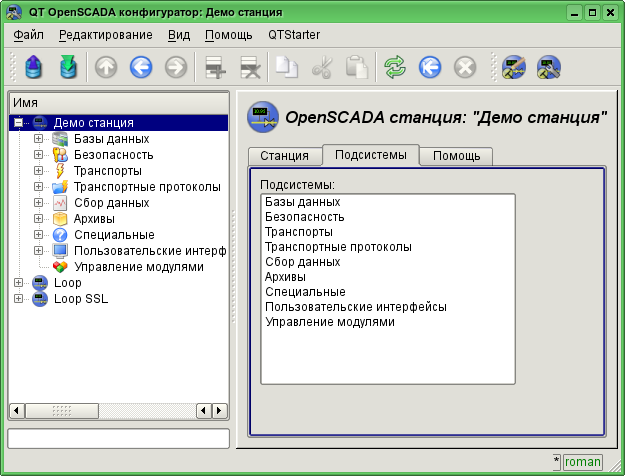Click the text field below the tree

(x=119, y=439)
